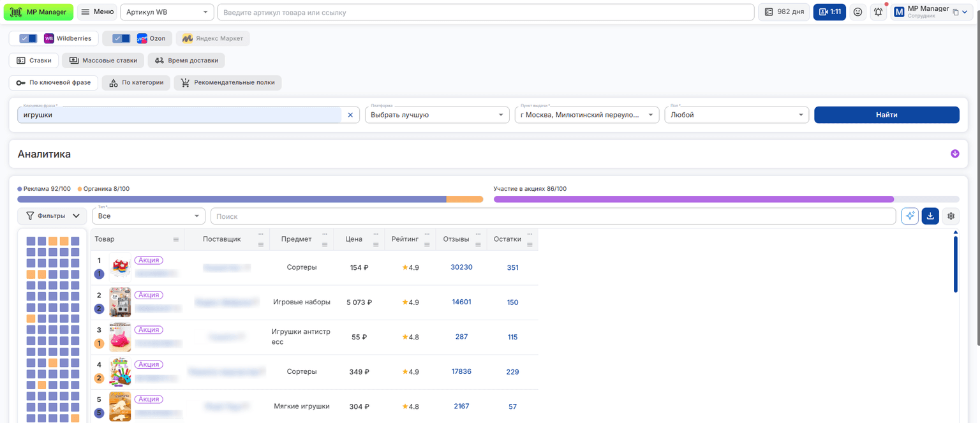Screen dimensions: 980x423
Task: Switch to the По категории tab
Action: [x=136, y=83]
